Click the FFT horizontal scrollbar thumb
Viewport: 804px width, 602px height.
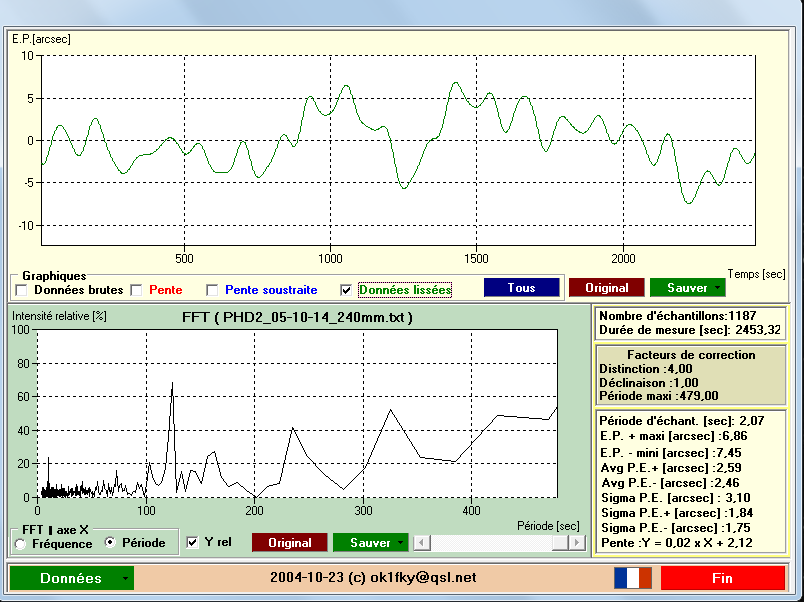[x=560, y=543]
